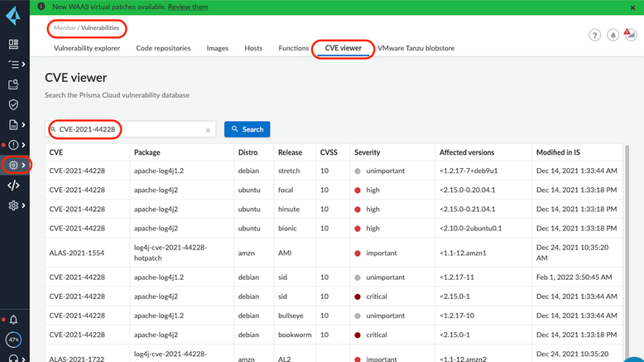Click the sidebar bell alerts icon
Viewport: 644px width, 362px height.
pos(13,320)
